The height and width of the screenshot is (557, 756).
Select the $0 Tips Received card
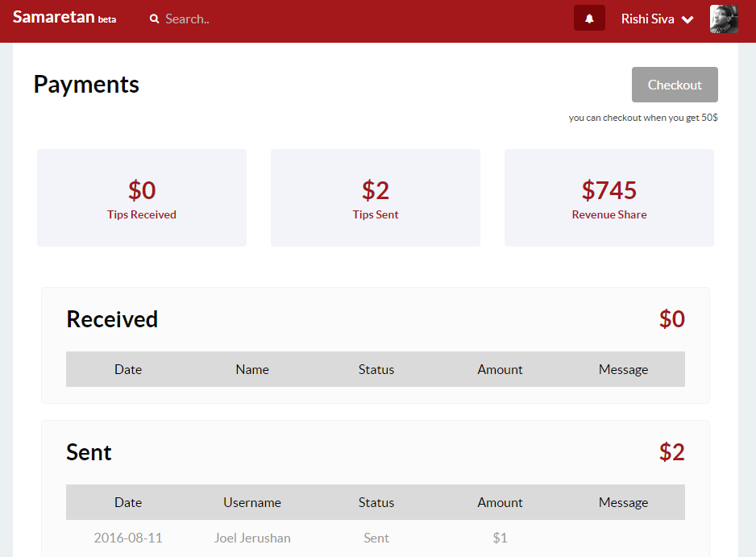(142, 197)
